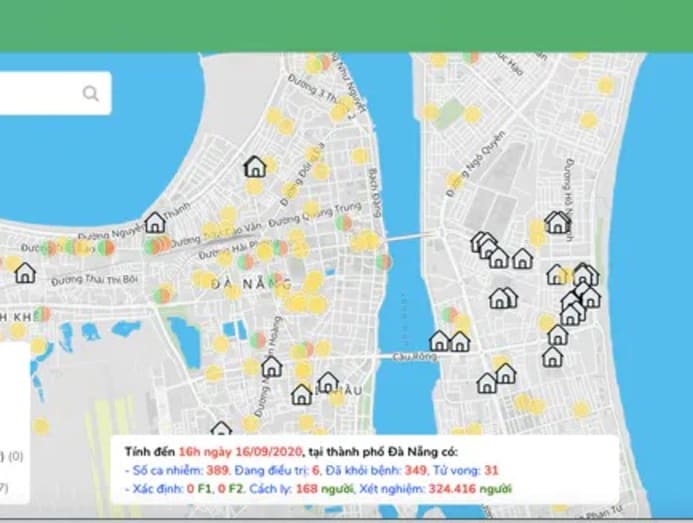This screenshot has width=693, height=523.
Task: Click the yellow dot near Bạch Đằng street
Action: [x=359, y=156]
